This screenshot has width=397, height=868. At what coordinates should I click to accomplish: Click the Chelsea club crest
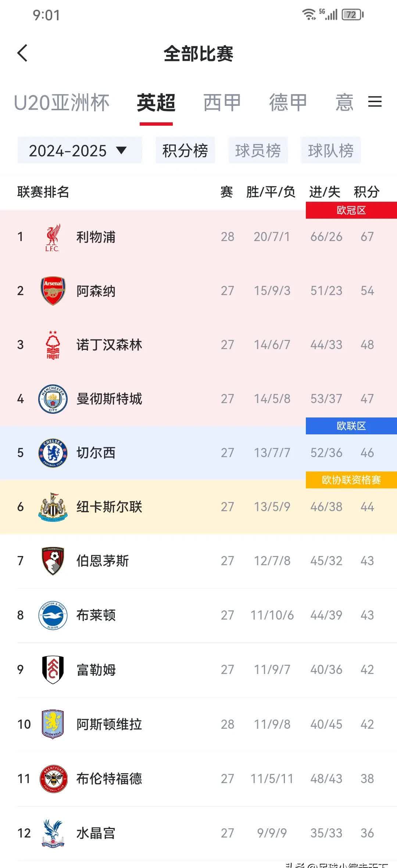point(53,453)
